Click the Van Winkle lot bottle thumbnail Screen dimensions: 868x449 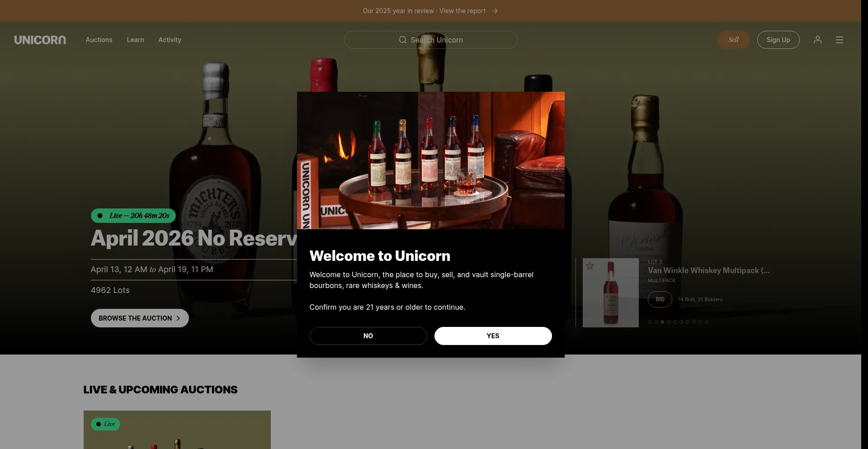610,293
